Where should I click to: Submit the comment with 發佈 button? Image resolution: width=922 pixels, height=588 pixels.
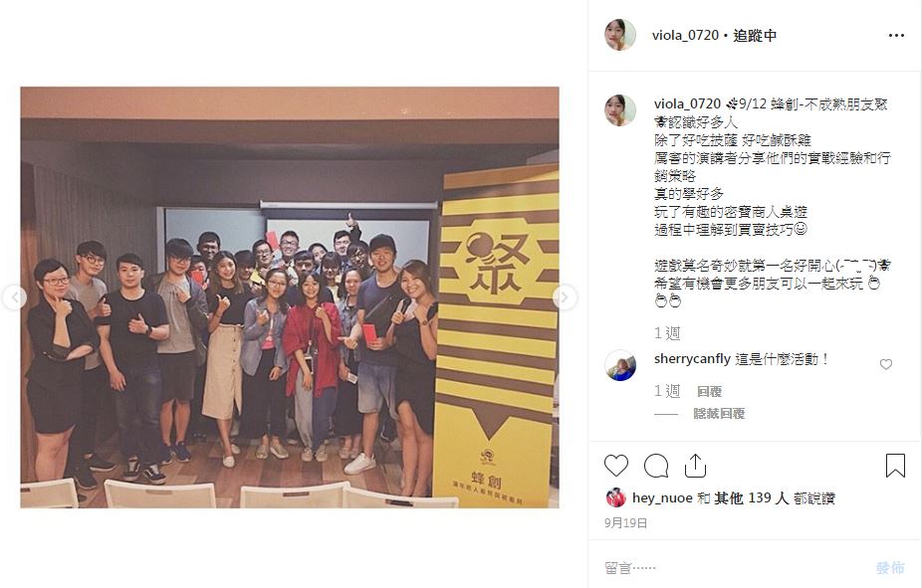890,567
